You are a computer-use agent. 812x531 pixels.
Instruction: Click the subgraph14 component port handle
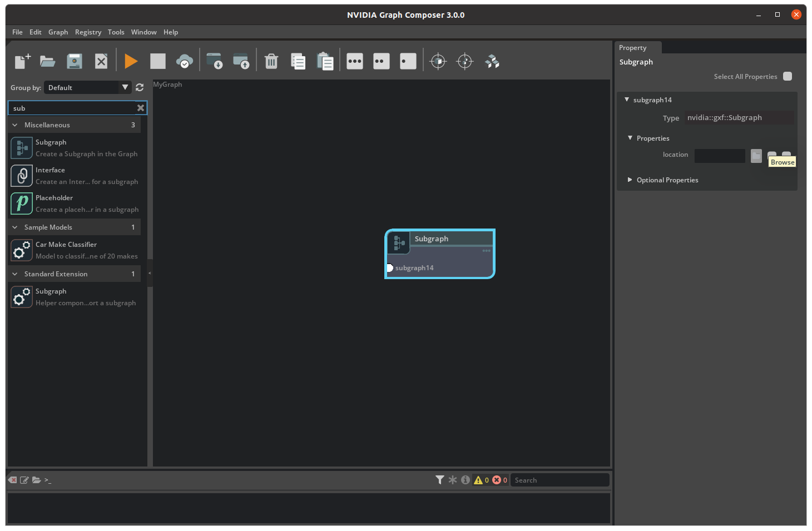pos(390,268)
